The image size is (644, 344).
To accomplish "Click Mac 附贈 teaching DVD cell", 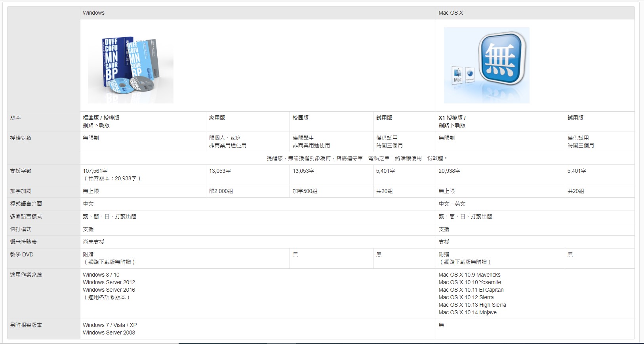I will (500, 258).
